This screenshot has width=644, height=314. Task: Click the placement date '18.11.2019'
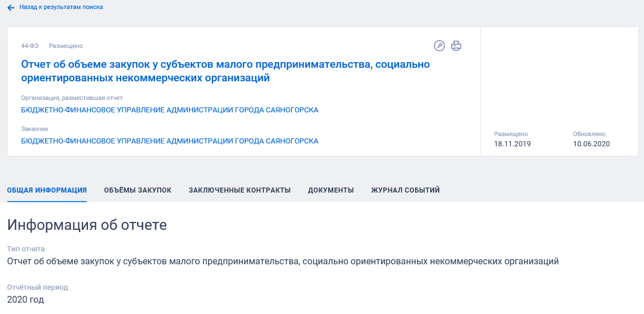[512, 144]
